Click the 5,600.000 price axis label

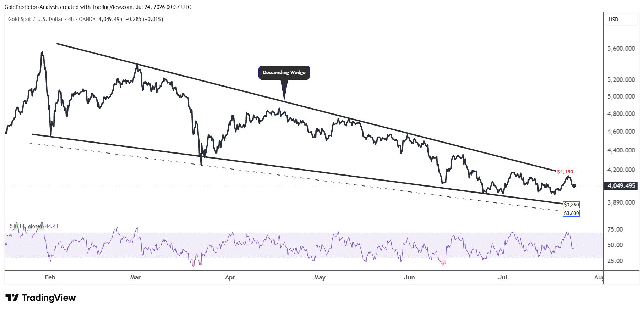(x=621, y=49)
